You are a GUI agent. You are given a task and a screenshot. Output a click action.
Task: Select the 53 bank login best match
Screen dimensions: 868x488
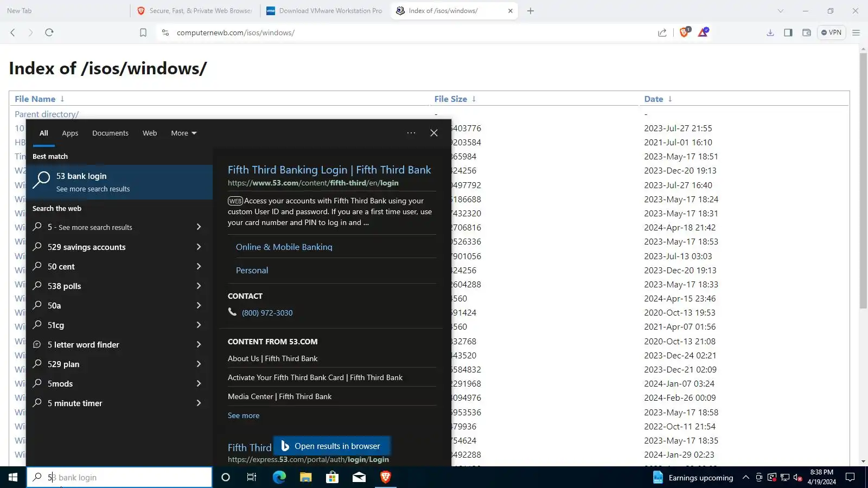(x=119, y=182)
